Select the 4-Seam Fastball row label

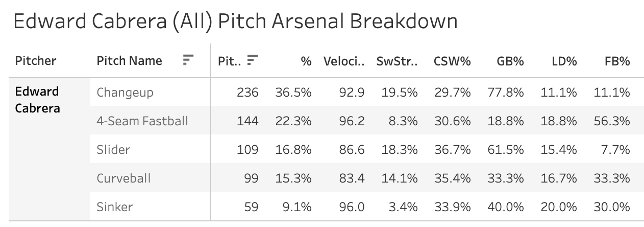pyautogui.click(x=142, y=121)
